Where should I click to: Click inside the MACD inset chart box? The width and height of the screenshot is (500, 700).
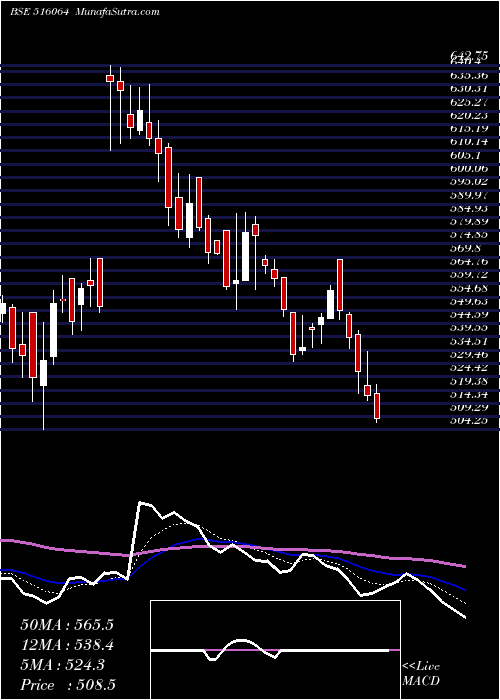click(275, 650)
